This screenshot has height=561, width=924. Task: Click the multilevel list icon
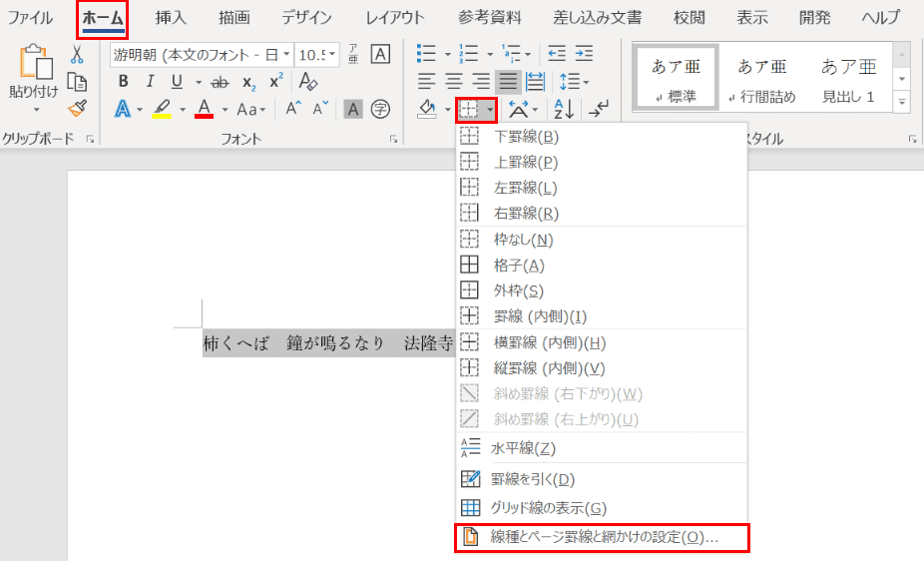(512, 54)
